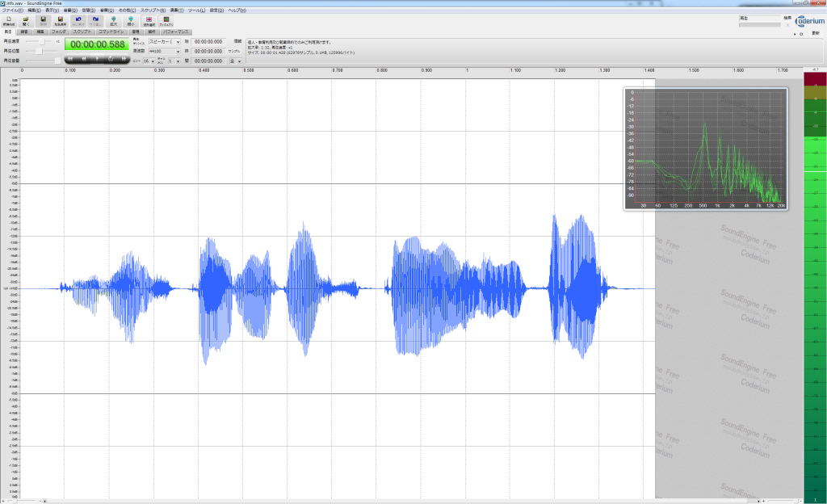The height and width of the screenshot is (504, 827).
Task: Click the selection start time field
Action: [x=208, y=42]
